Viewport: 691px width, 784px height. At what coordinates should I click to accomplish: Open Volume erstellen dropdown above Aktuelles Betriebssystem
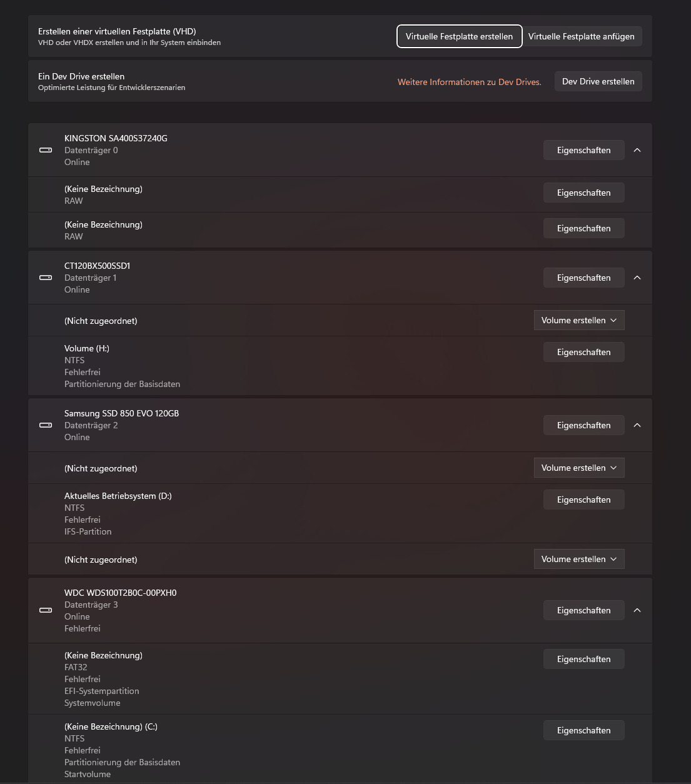click(579, 468)
